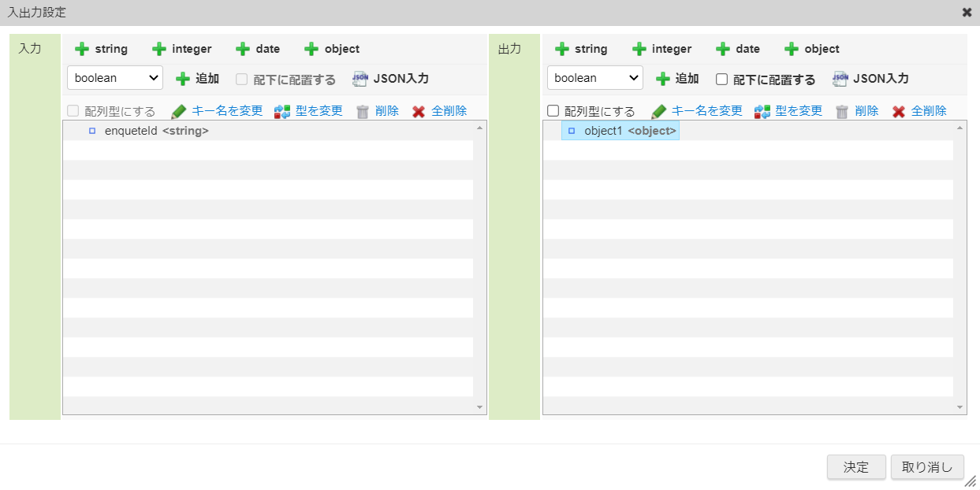This screenshot has height=490, width=980.
Task: Click 削除 in the output panel
Action: coord(858,111)
